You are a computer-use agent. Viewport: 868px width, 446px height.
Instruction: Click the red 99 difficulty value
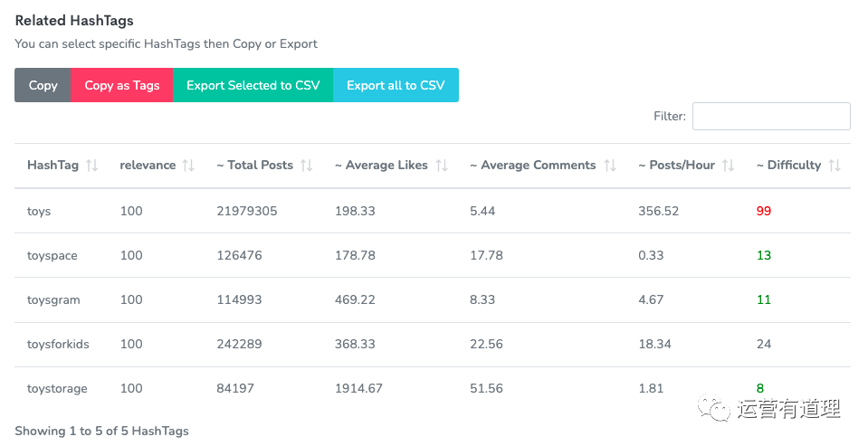(764, 212)
